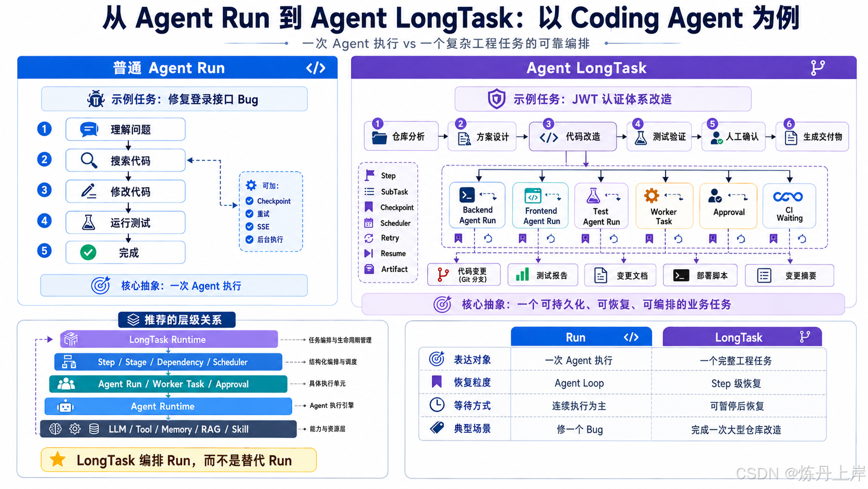Click the tag icon beside 典型场景
This screenshot has width=868, height=489.
pos(437,428)
